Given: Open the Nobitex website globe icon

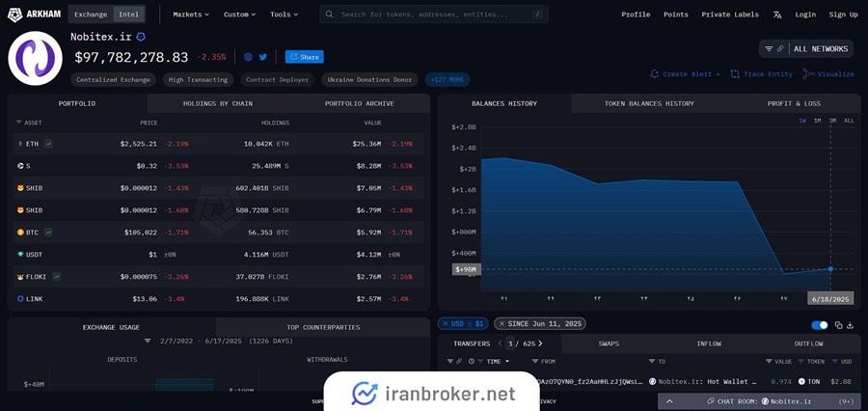Looking at the screenshot, I should coord(248,57).
